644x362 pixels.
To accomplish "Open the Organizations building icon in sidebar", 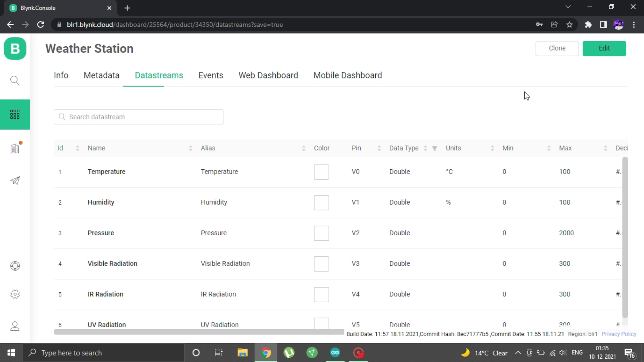I will click(x=15, y=148).
